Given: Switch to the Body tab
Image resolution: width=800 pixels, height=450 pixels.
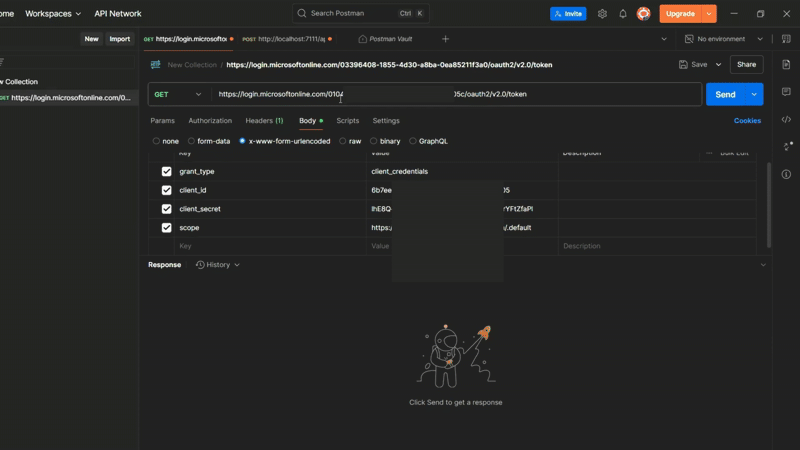Looking at the screenshot, I should click(311, 121).
